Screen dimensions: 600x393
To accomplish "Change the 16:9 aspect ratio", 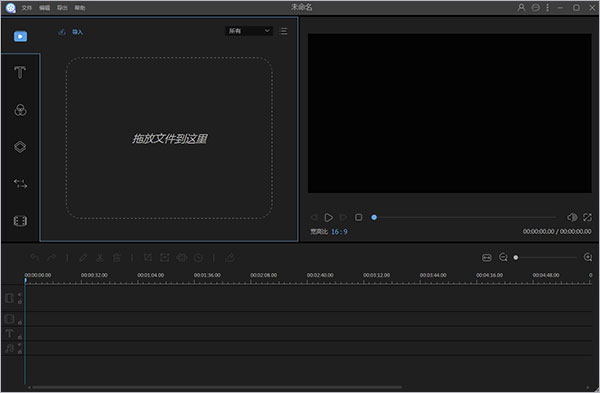I will pos(339,232).
